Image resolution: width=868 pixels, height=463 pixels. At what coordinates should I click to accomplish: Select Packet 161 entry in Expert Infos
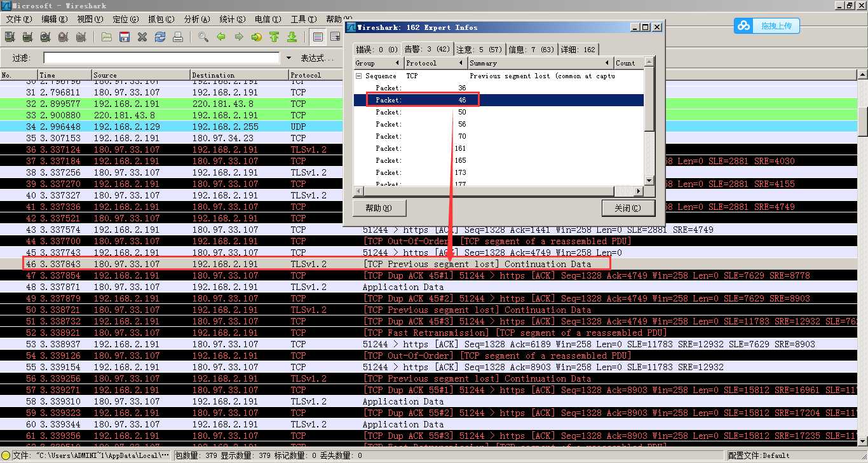click(499, 148)
